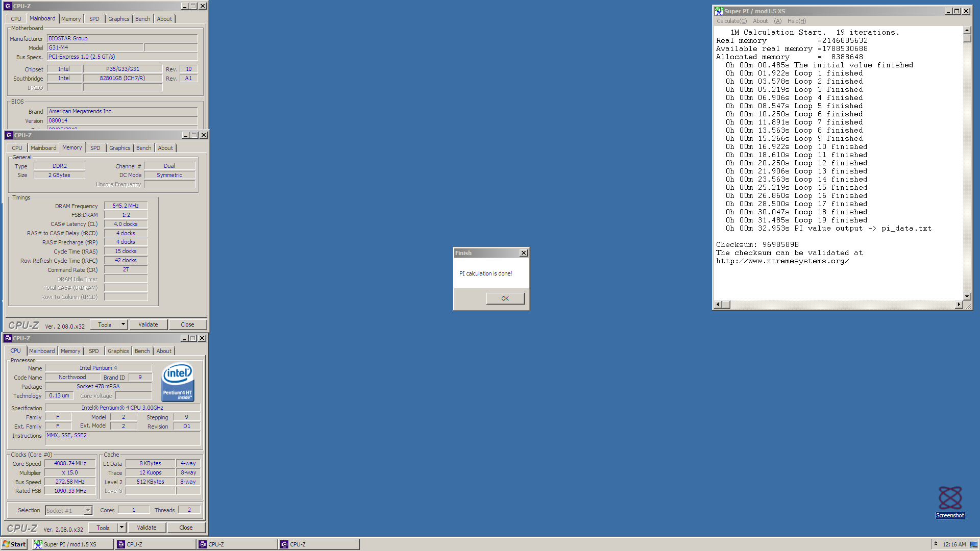Click the network tray icon
This screenshot has width=980, height=551.
click(973, 544)
